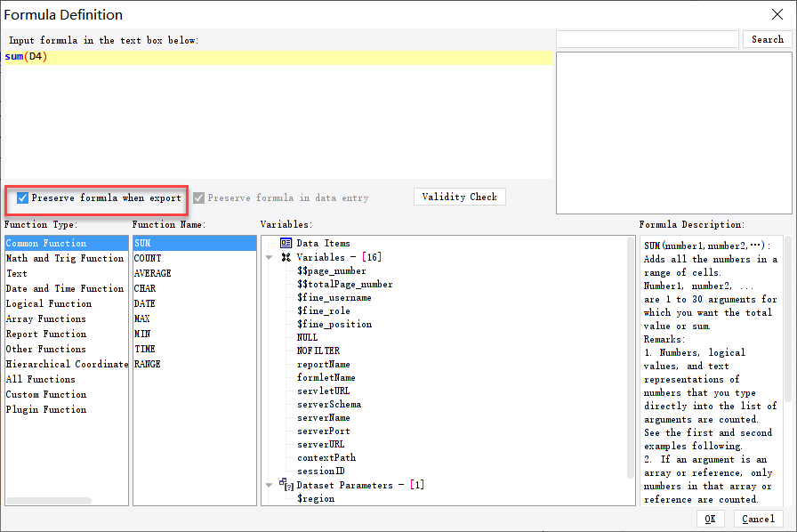Enable Preserve formula in data entry

coord(197,197)
